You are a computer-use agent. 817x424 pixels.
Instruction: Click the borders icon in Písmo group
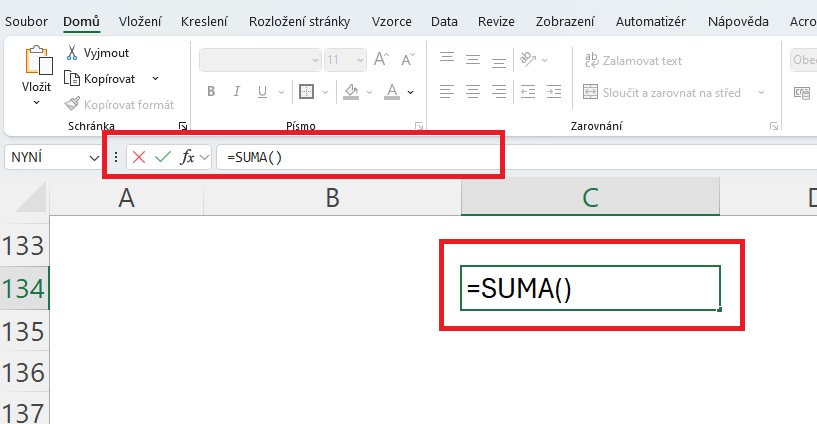tap(307, 92)
